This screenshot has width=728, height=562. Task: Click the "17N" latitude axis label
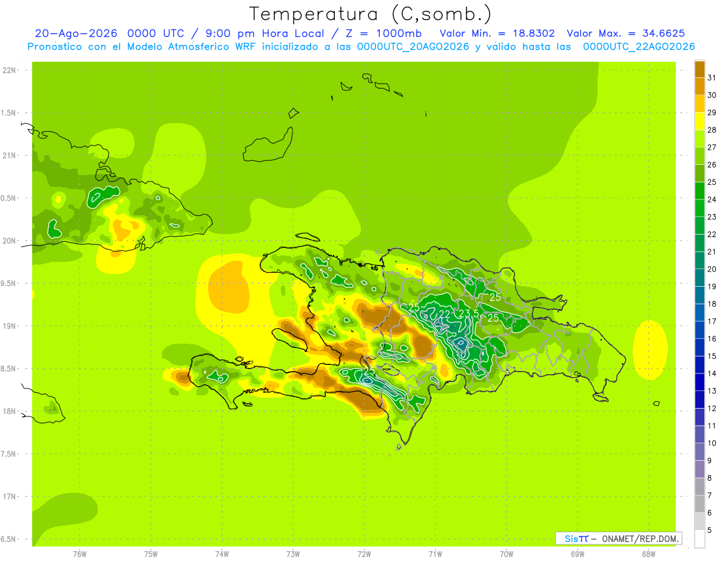(10, 497)
